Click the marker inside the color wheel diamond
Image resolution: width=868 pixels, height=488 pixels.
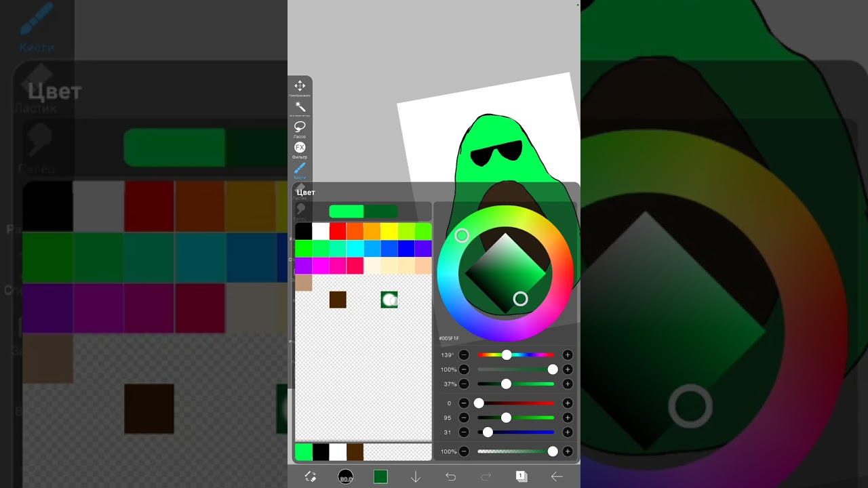[x=520, y=299]
